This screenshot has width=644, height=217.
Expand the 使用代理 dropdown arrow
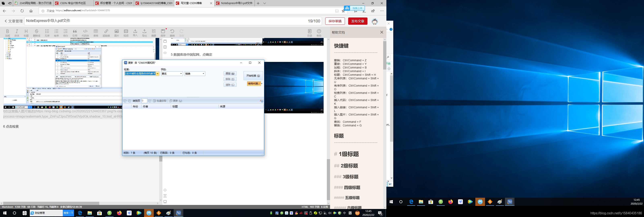click(x=261, y=84)
